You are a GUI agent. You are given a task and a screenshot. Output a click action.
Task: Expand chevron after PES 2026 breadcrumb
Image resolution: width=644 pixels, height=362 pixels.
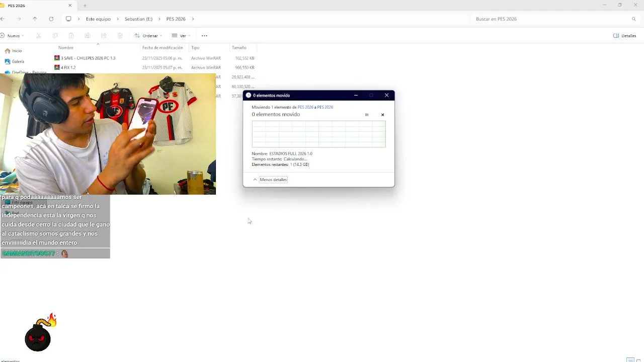(x=193, y=19)
